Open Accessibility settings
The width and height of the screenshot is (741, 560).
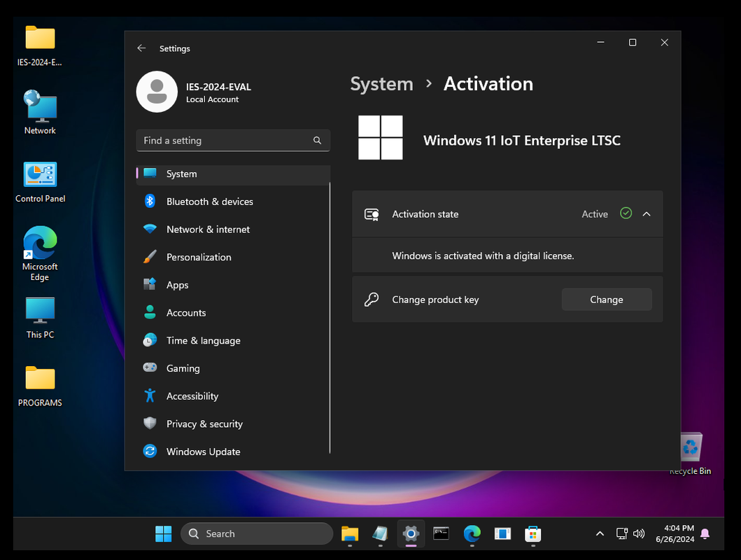233,396
